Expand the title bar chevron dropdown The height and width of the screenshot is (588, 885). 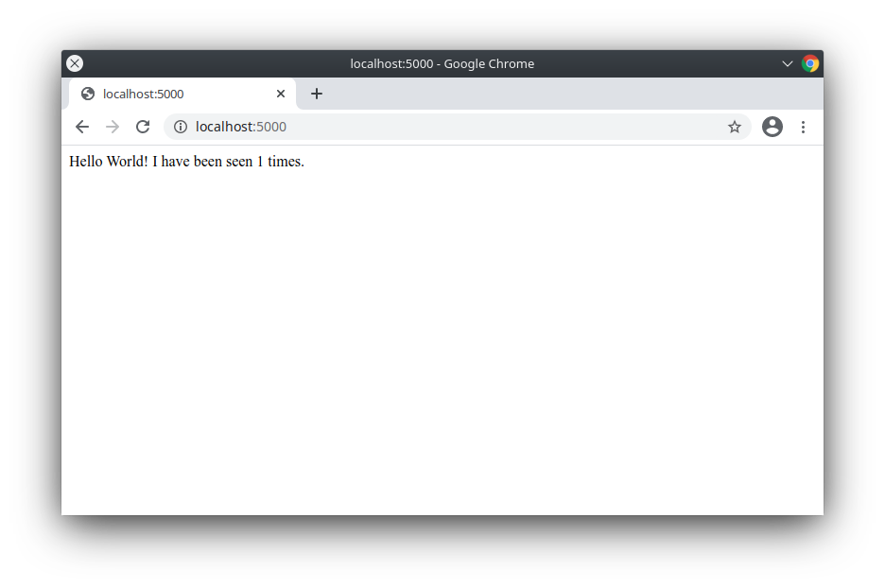click(x=787, y=63)
